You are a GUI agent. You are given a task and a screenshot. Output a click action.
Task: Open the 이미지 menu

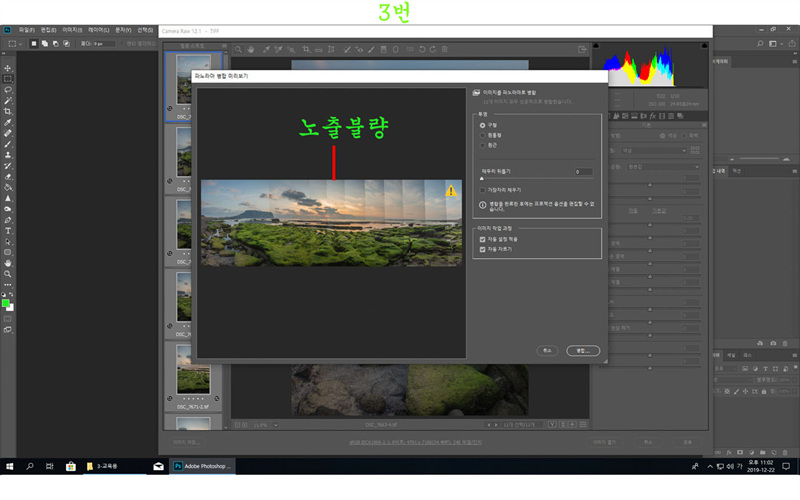(x=72, y=31)
